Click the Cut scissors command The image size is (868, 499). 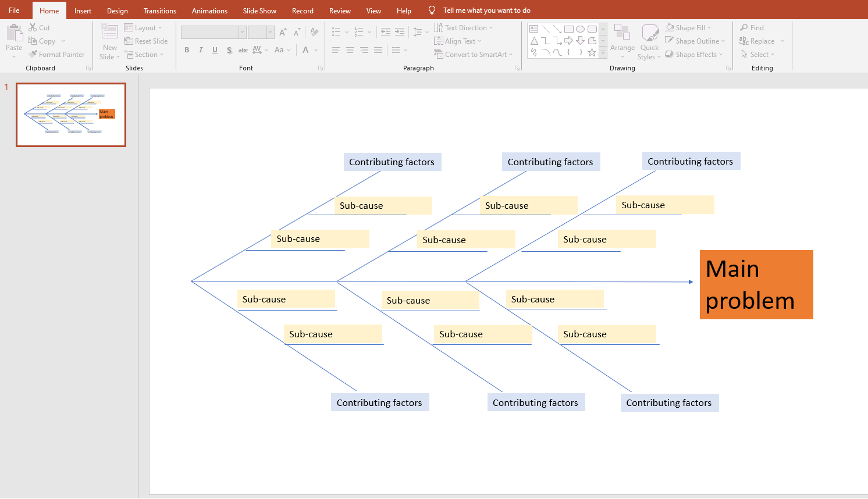[x=40, y=27]
